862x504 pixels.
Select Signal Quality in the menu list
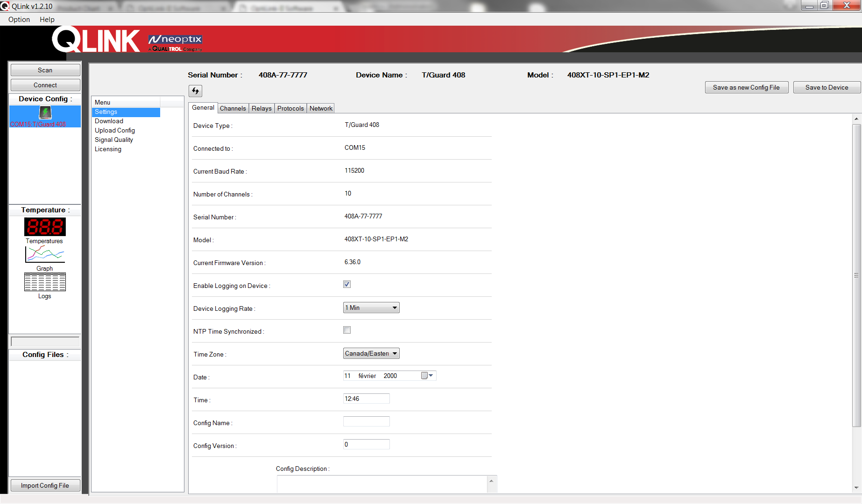[114, 140]
